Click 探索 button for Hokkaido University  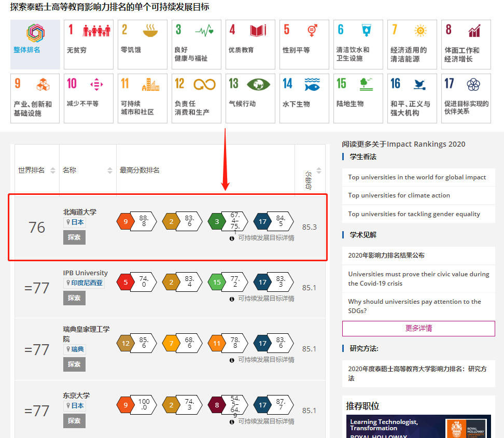[x=74, y=237]
